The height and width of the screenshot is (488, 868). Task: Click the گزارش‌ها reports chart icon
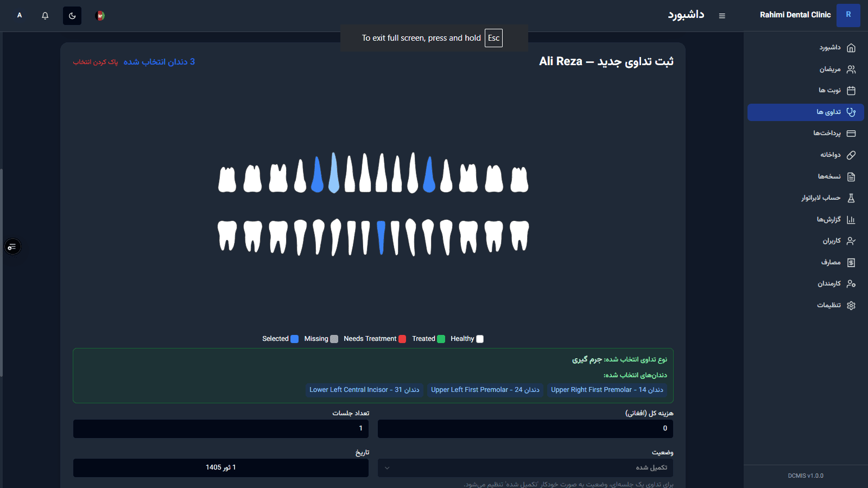pos(851,220)
